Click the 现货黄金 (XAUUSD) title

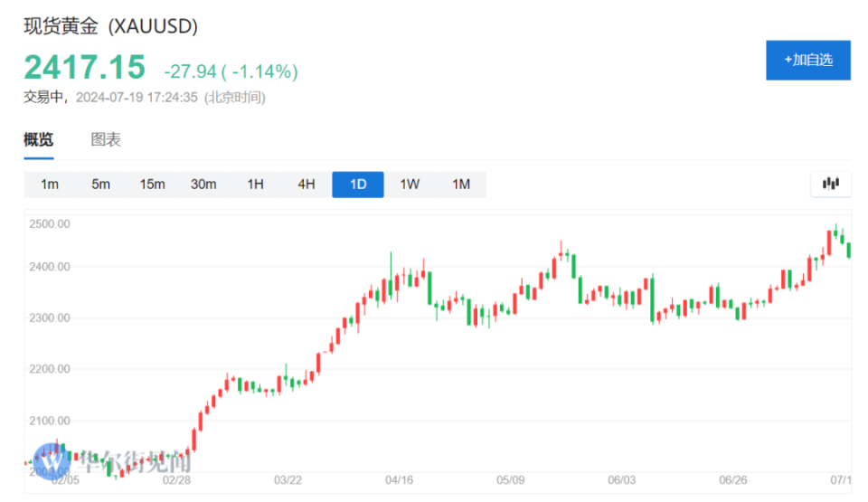(110, 26)
